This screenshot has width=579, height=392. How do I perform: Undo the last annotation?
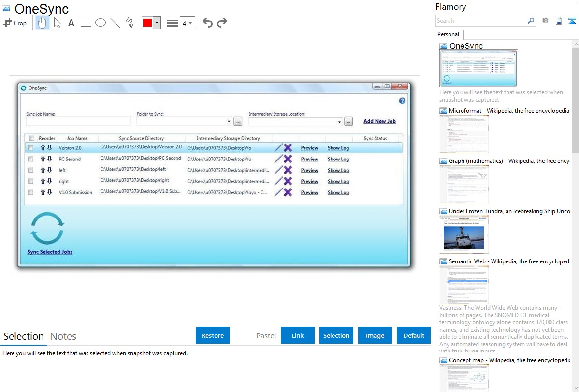(207, 23)
